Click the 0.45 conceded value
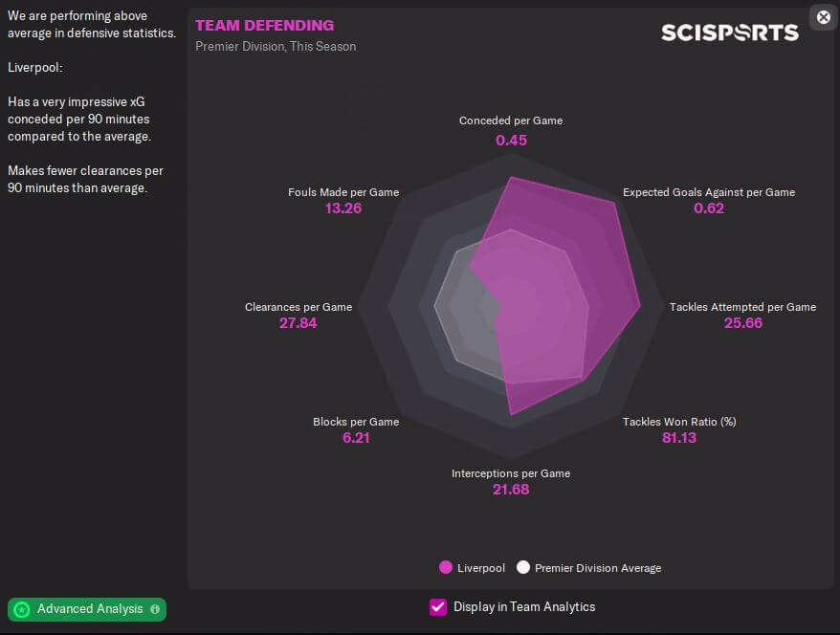Screen dimensions: 840x635 coord(511,141)
